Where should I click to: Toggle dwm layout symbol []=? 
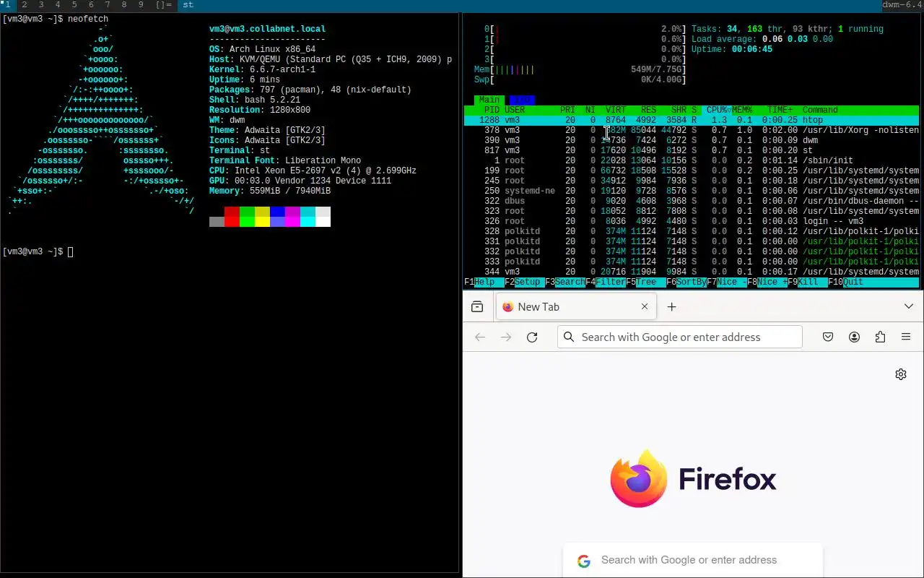pos(163,5)
